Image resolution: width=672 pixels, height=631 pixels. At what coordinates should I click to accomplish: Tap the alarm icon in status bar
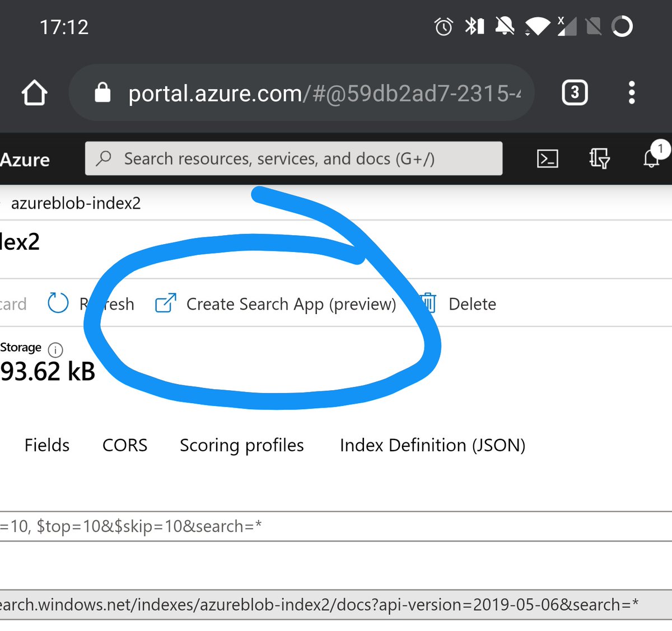point(444,26)
